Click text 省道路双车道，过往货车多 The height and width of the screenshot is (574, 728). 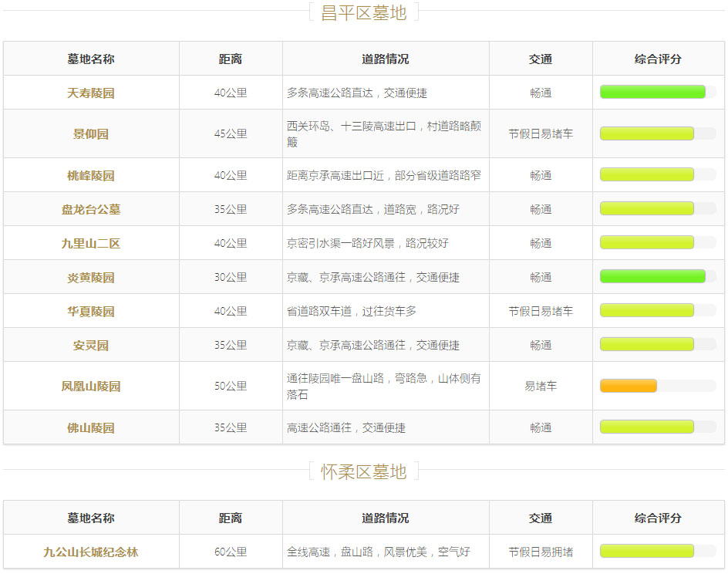pyautogui.click(x=351, y=311)
